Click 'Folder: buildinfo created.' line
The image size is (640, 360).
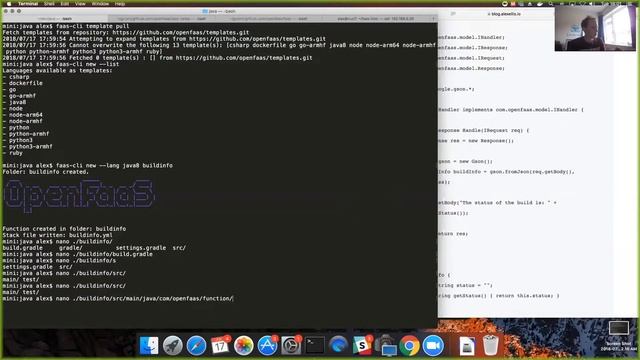(x=45, y=172)
